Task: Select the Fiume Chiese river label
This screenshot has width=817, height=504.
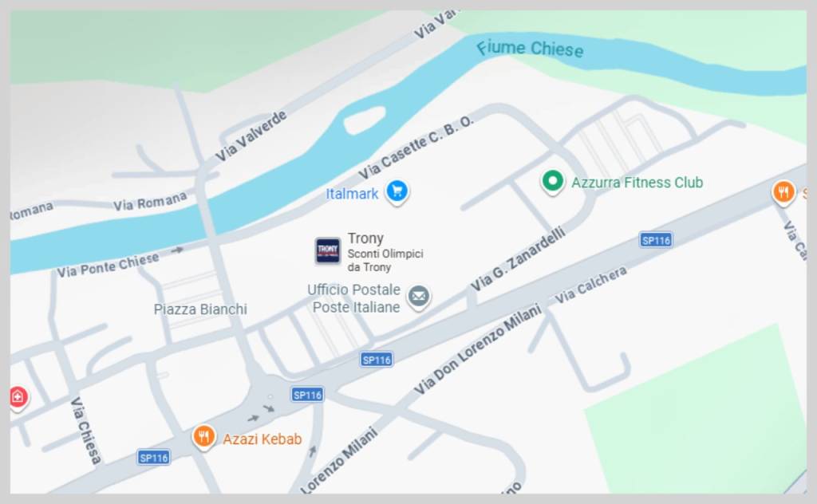Action: pyautogui.click(x=531, y=49)
